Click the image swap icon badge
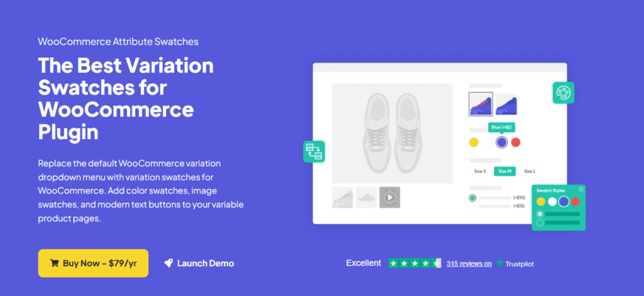 (314, 151)
